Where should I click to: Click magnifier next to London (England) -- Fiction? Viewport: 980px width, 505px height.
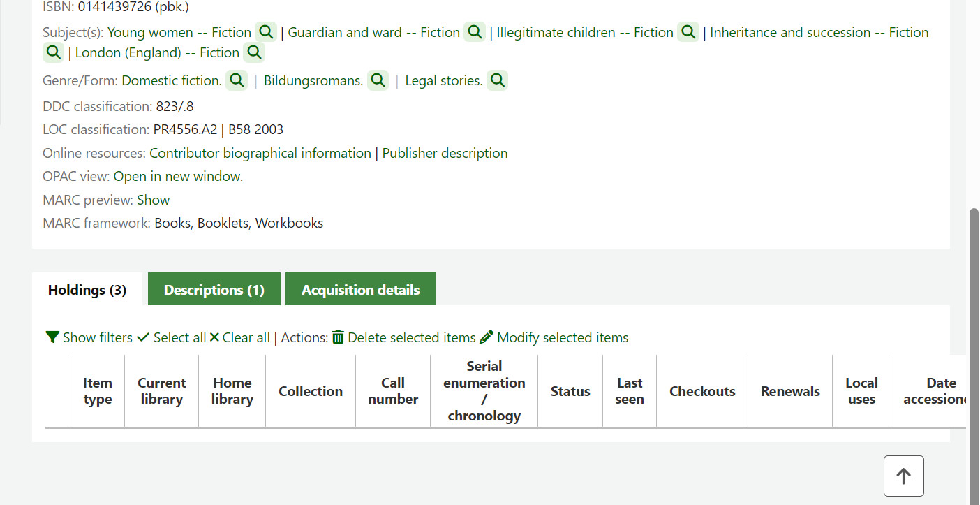[253, 52]
